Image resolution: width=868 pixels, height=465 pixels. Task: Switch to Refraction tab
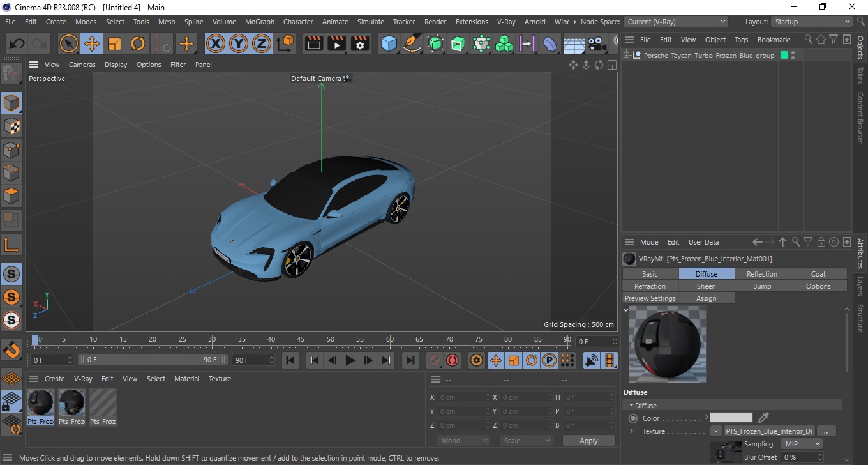(x=650, y=286)
